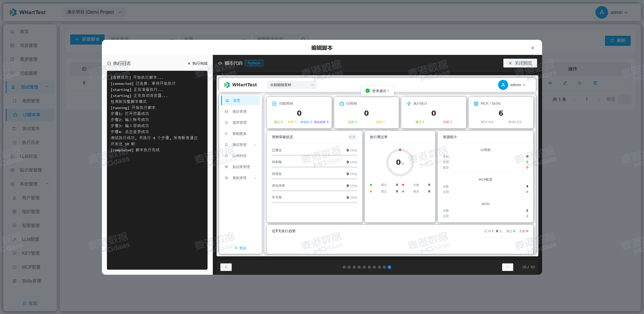Go to previous screenshot with left arrow
This screenshot has height=314, width=644.
pyautogui.click(x=226, y=267)
